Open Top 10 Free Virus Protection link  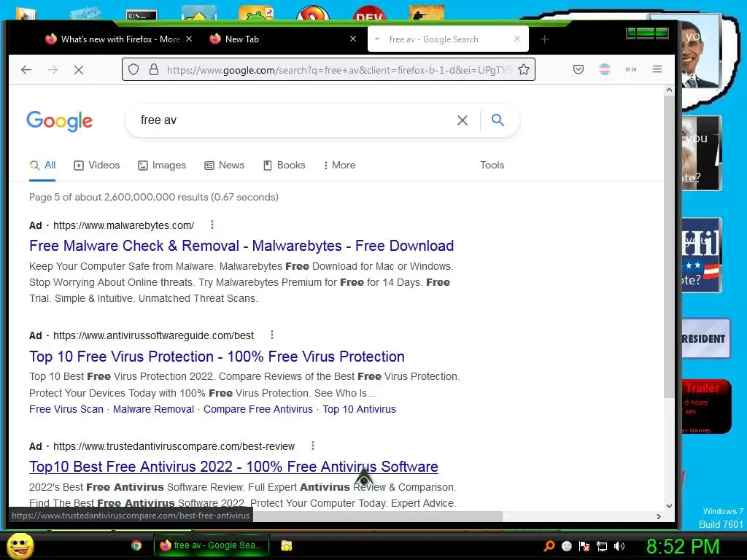click(x=217, y=357)
